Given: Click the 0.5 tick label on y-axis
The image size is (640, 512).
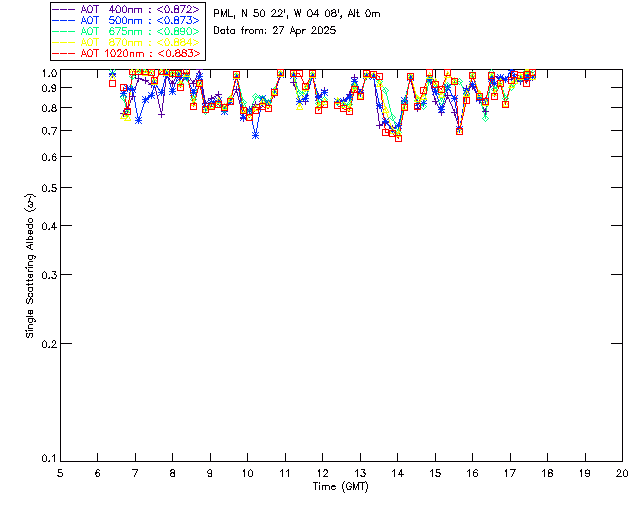Looking at the screenshot, I should pos(49,188).
